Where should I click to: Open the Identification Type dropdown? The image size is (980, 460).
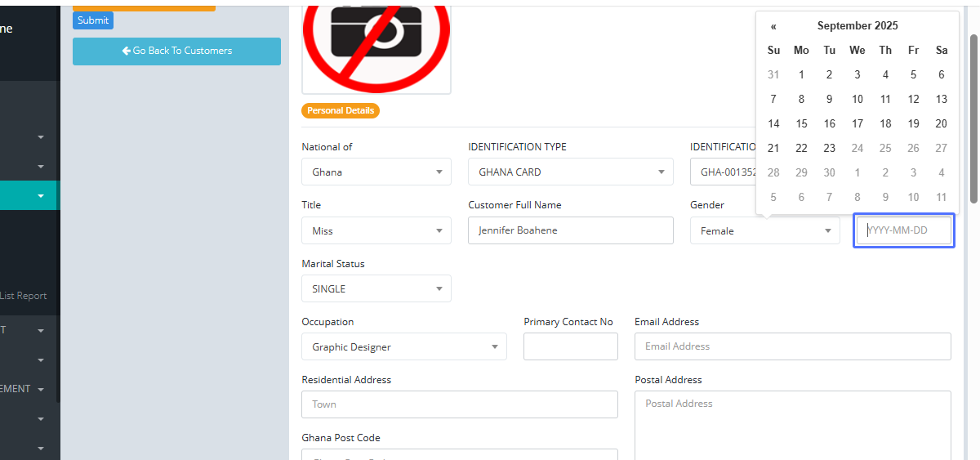coord(570,172)
